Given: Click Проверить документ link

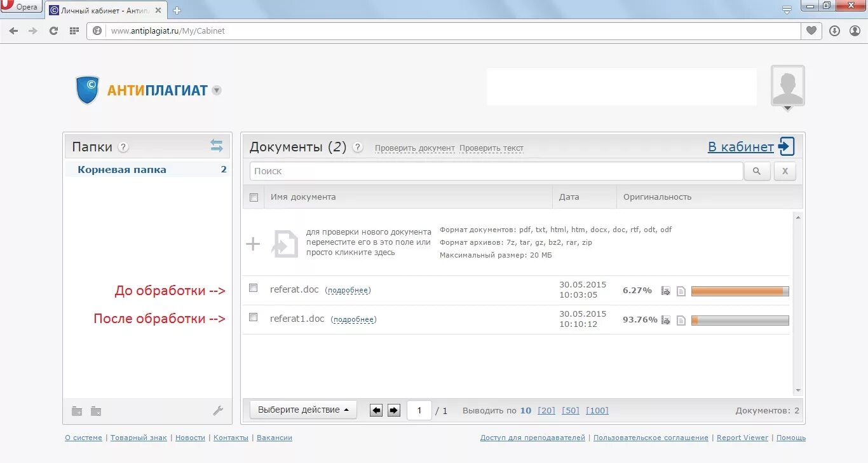Looking at the screenshot, I should tap(415, 148).
